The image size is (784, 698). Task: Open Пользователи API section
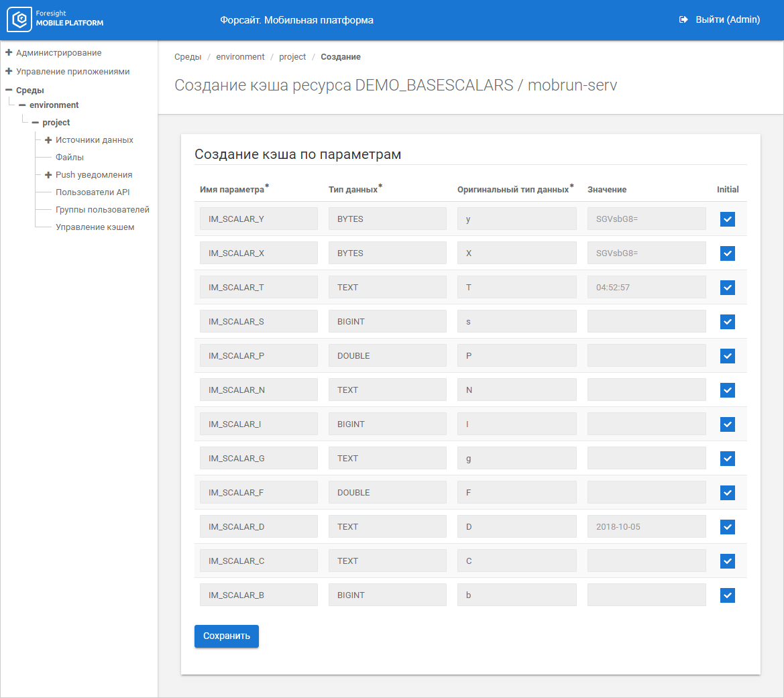pyautogui.click(x=93, y=192)
